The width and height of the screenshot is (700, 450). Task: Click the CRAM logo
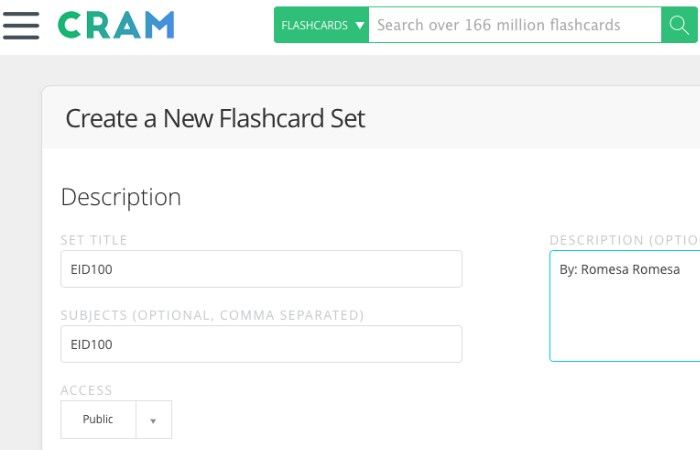[x=116, y=25]
